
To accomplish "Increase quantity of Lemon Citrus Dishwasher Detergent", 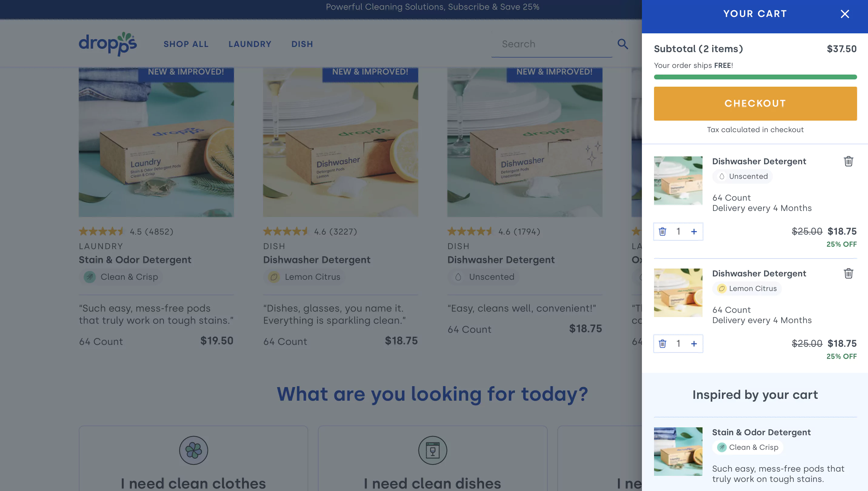I will click(x=694, y=344).
